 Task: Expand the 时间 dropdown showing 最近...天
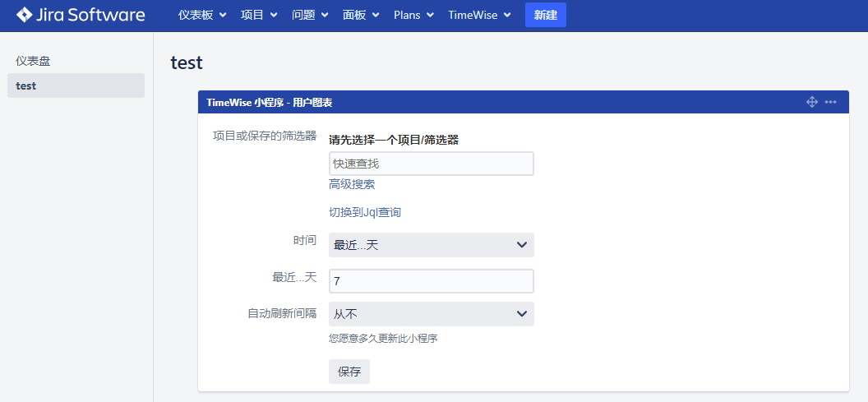pyautogui.click(x=431, y=245)
